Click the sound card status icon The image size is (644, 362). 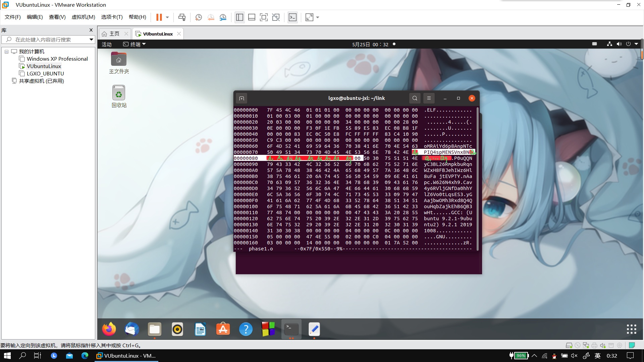click(x=603, y=345)
